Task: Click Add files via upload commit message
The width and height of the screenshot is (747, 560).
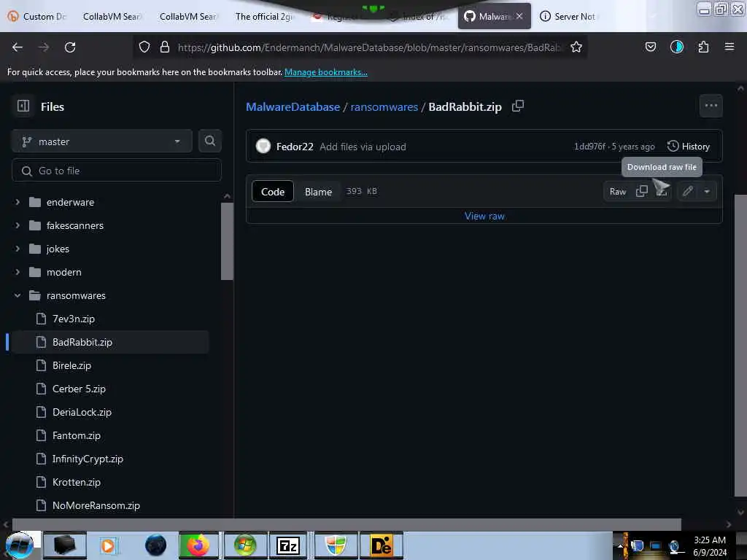Action: [363, 147]
